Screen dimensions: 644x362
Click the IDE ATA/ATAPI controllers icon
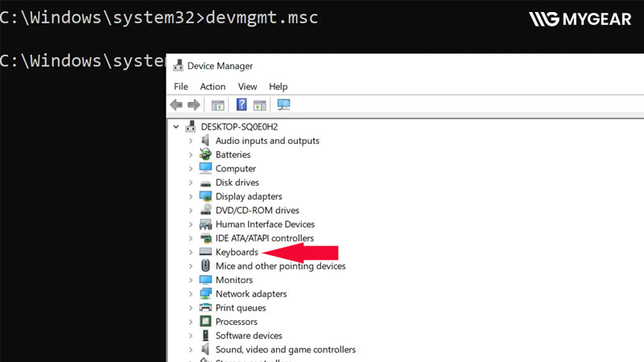click(x=205, y=238)
